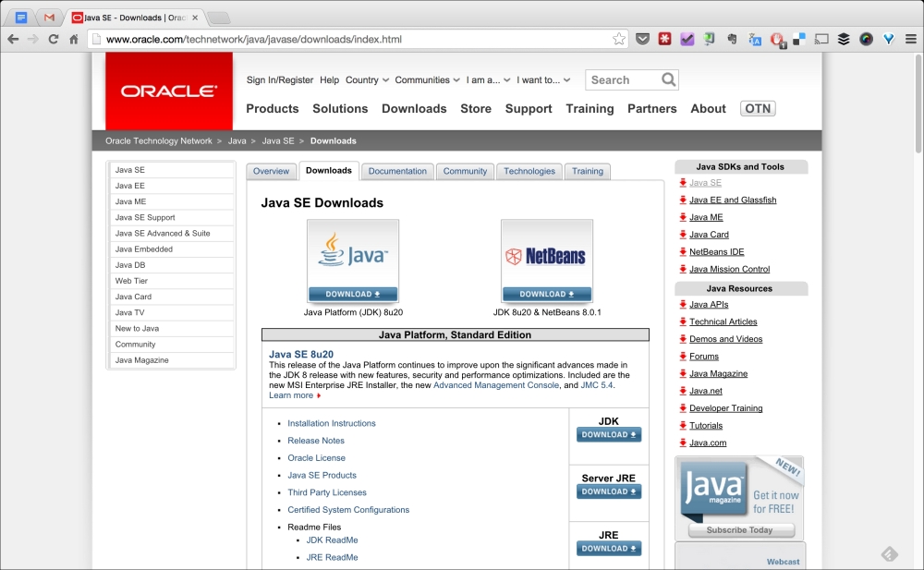Open the Oracle License link
This screenshot has width=924, height=570.
tap(316, 458)
